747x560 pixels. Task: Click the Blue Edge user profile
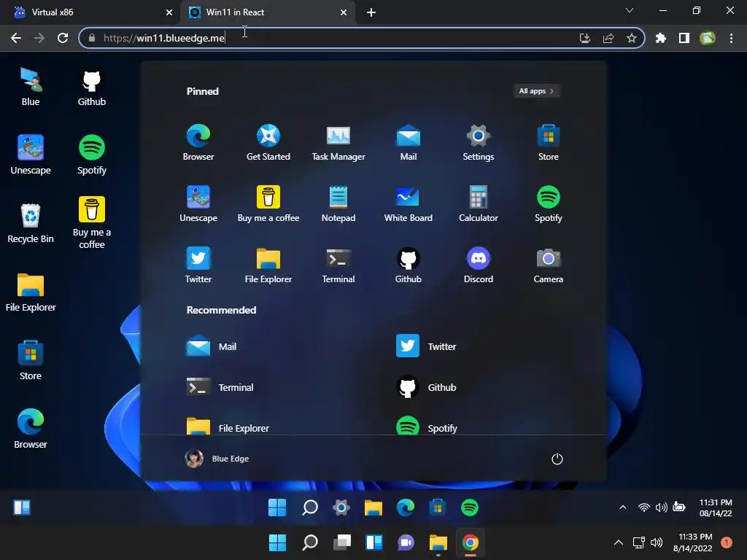click(x=217, y=459)
